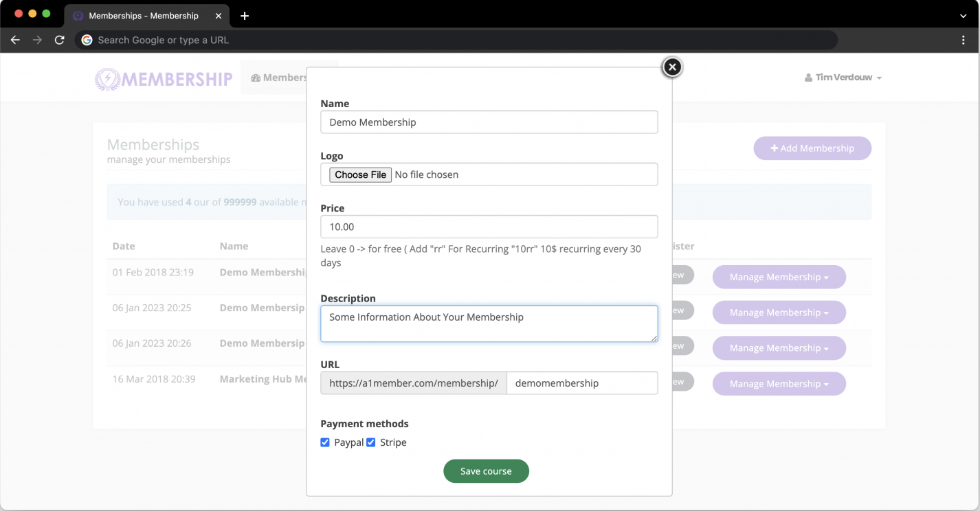
Task: Open the Tim Verdouw user dropdown
Action: [x=843, y=78]
